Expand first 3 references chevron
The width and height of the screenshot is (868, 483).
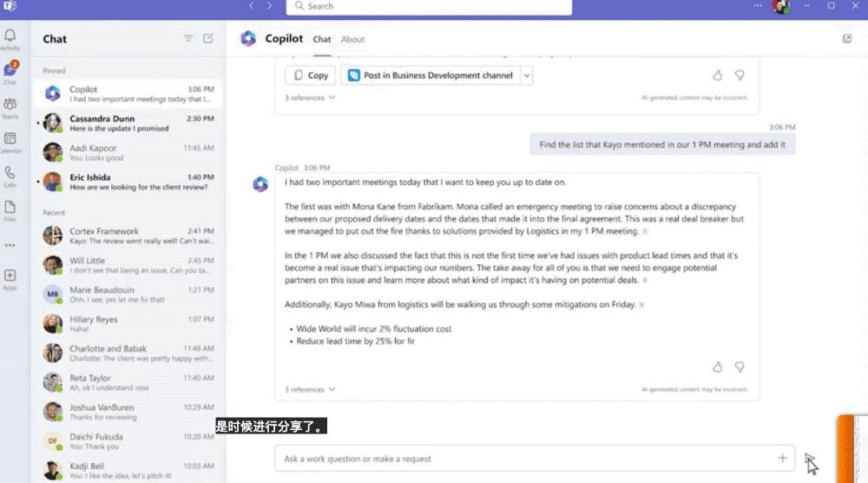(x=332, y=97)
